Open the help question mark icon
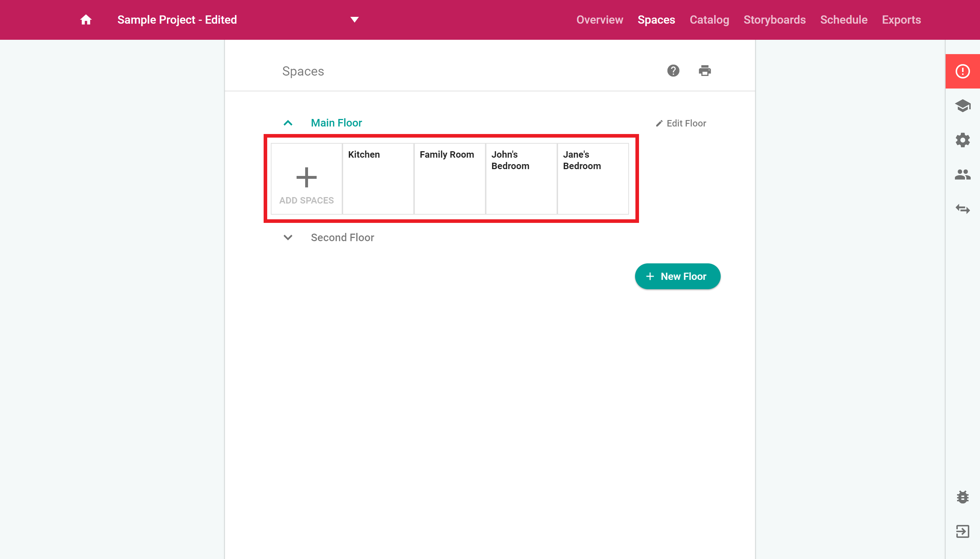This screenshot has height=559, width=980. (x=673, y=71)
